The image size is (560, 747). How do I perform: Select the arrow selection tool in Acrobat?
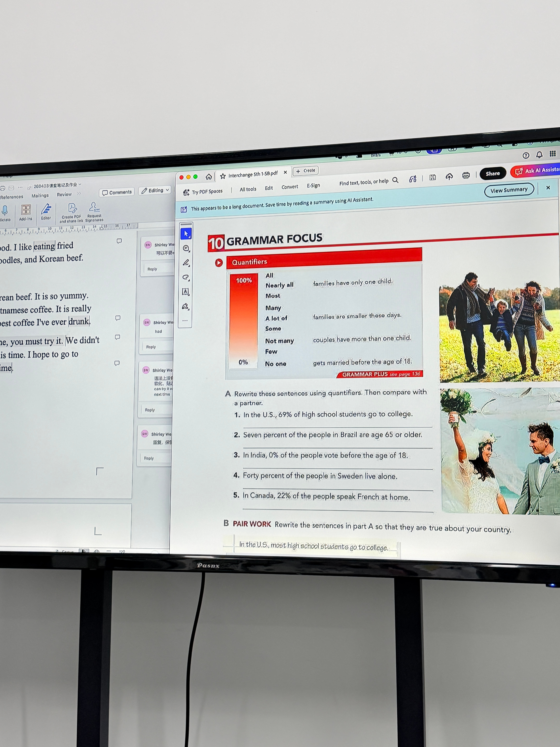pos(186,234)
